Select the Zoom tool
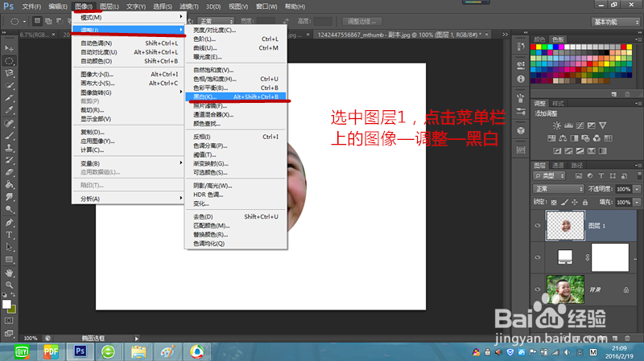Screen dimensions: 644x361 (9, 285)
